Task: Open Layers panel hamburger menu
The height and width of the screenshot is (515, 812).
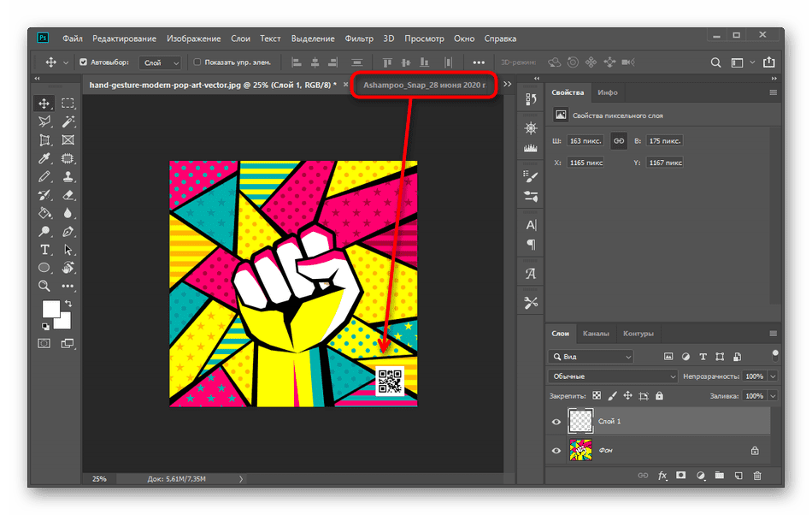Action: click(x=774, y=334)
